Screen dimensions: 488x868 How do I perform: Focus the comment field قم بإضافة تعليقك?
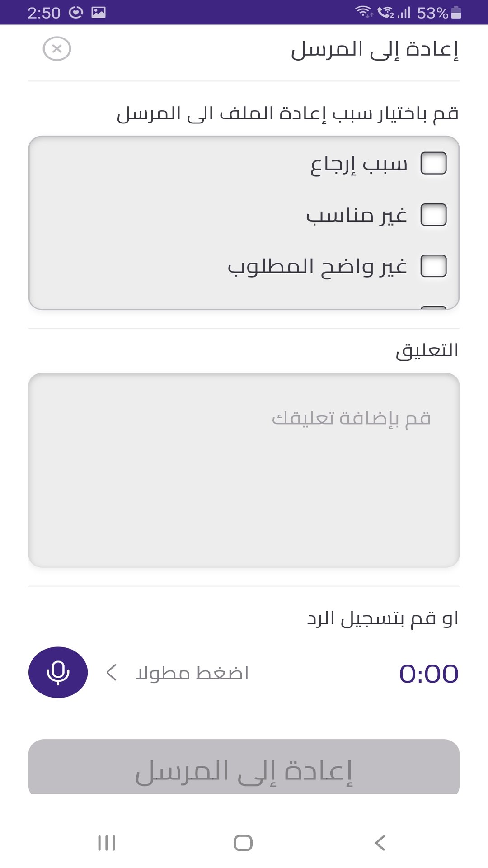[244, 470]
